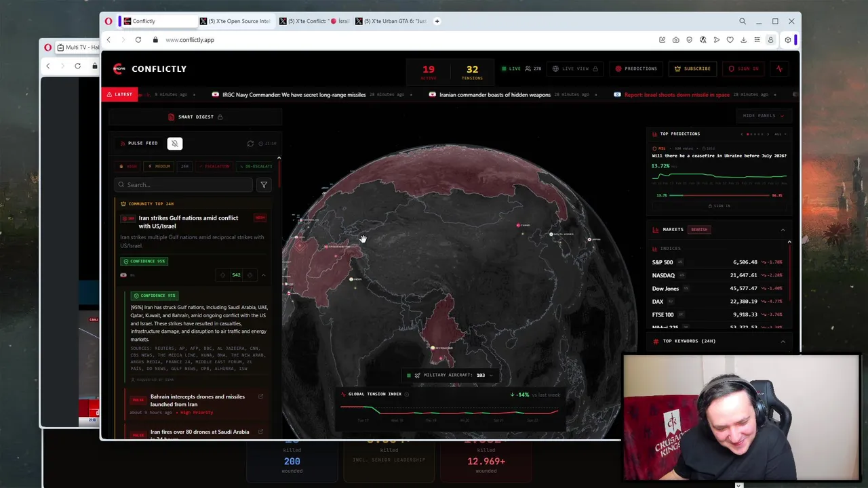Toggle the 24H time filter chip

click(x=184, y=166)
